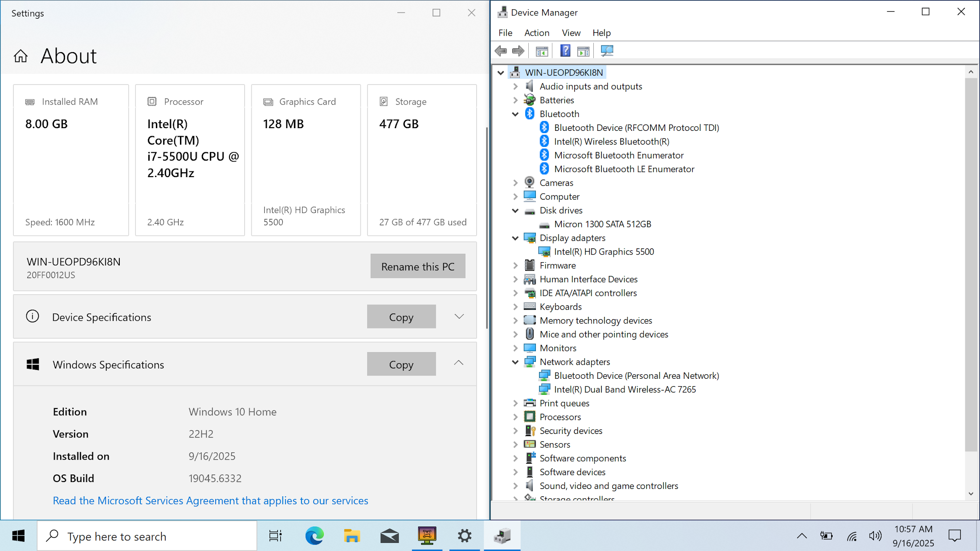Collapse the Bluetooth category
Viewport: 980px width, 551px height.
click(x=515, y=114)
